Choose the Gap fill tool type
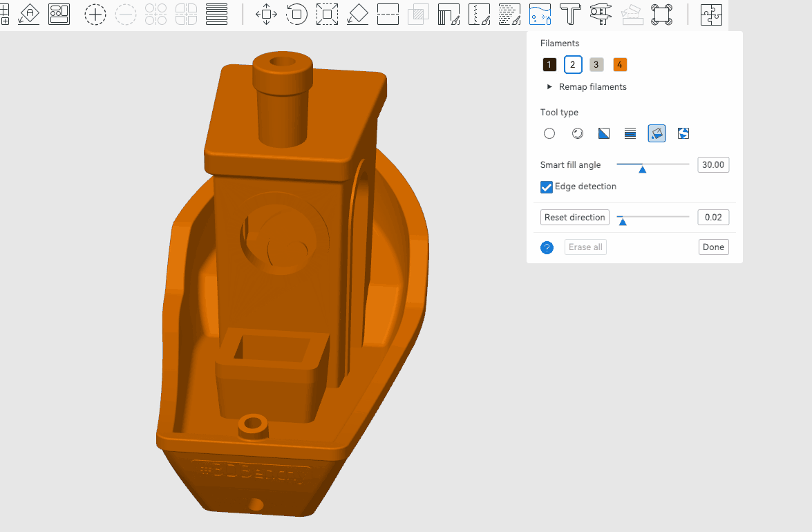 point(683,133)
